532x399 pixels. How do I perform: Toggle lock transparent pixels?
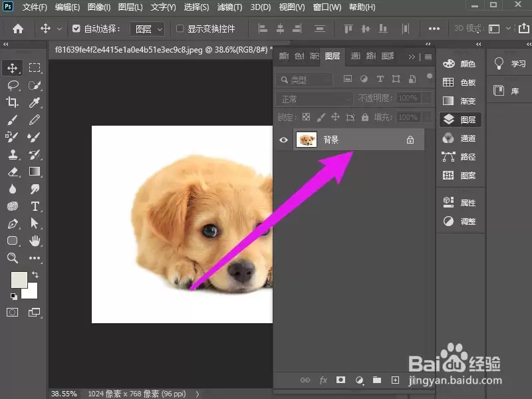(x=306, y=117)
